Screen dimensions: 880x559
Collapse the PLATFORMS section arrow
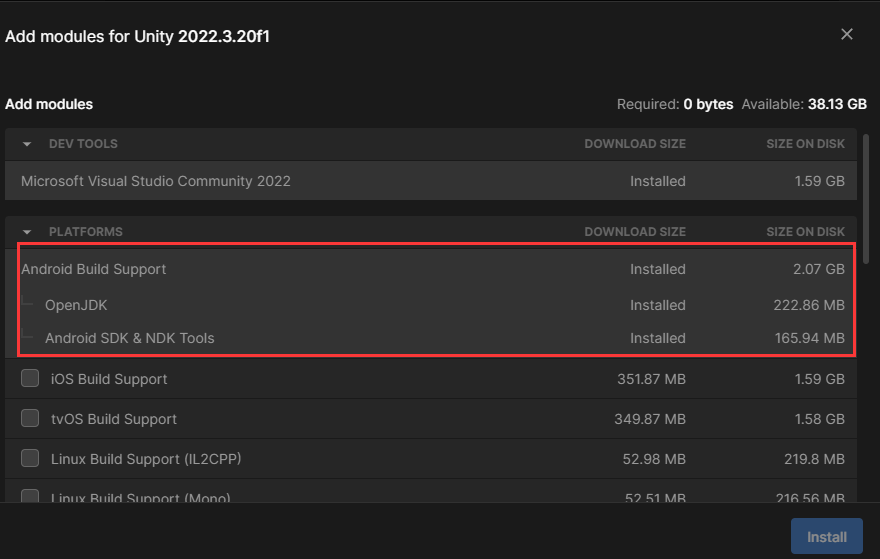pyautogui.click(x=27, y=232)
